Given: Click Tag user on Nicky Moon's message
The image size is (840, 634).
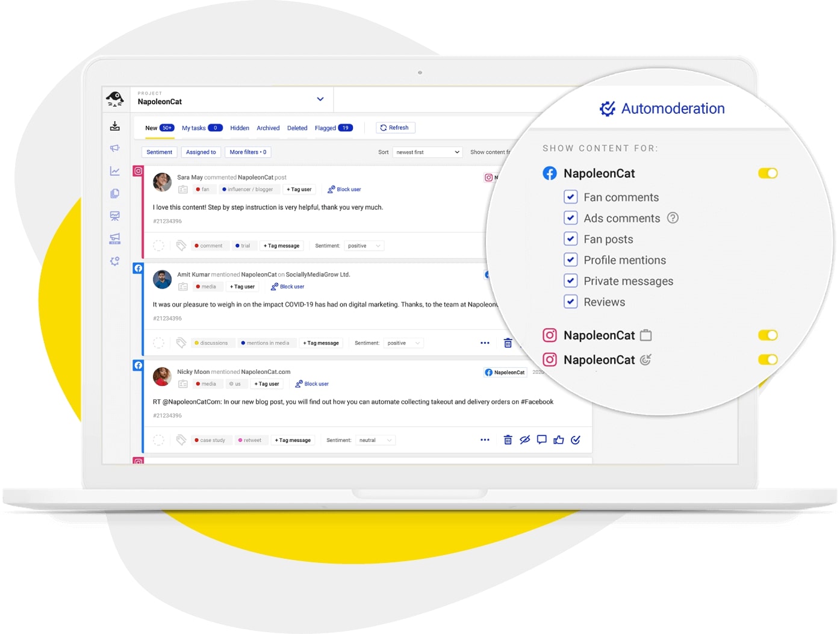Looking at the screenshot, I should point(267,384).
